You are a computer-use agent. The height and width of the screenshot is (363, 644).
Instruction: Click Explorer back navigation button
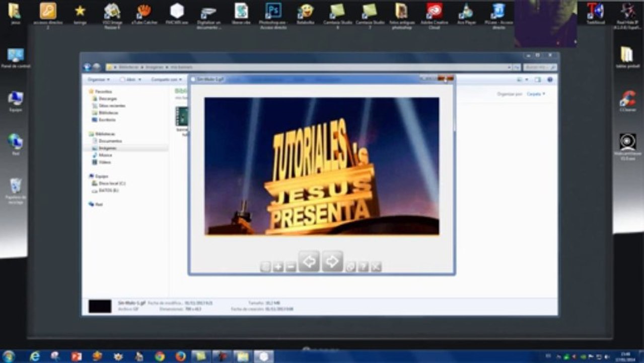87,67
